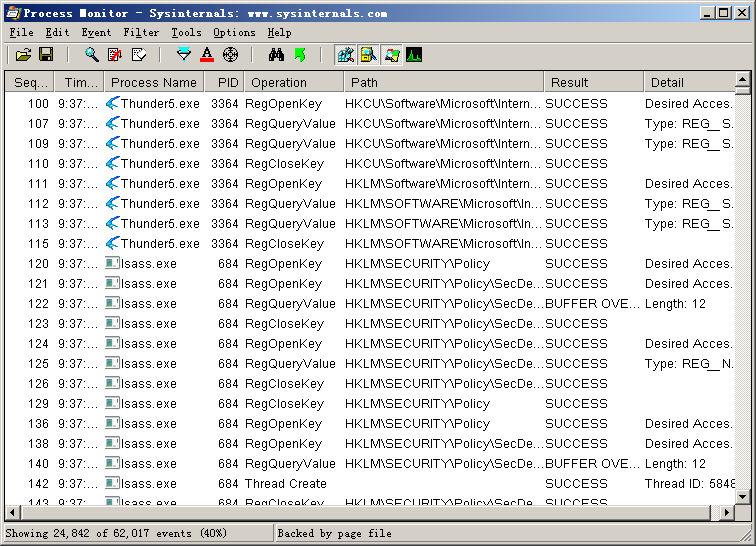Open the Event menu

point(96,33)
